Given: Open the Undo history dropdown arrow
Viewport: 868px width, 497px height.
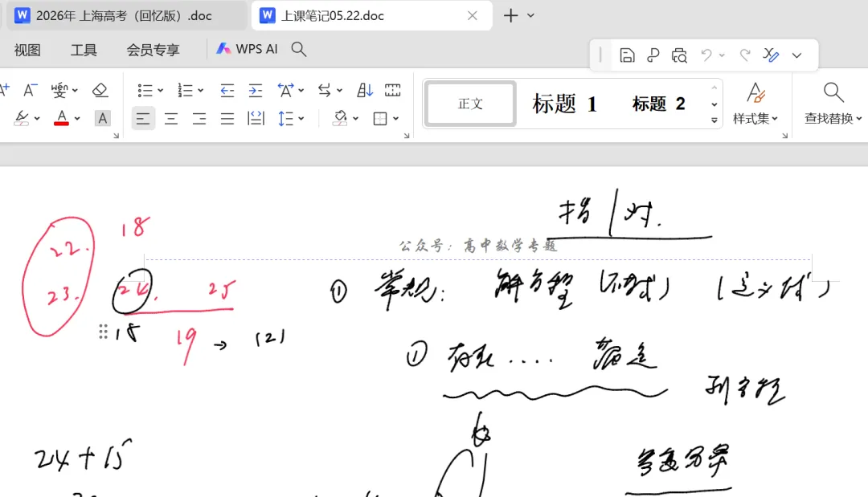Looking at the screenshot, I should pyautogui.click(x=722, y=55).
